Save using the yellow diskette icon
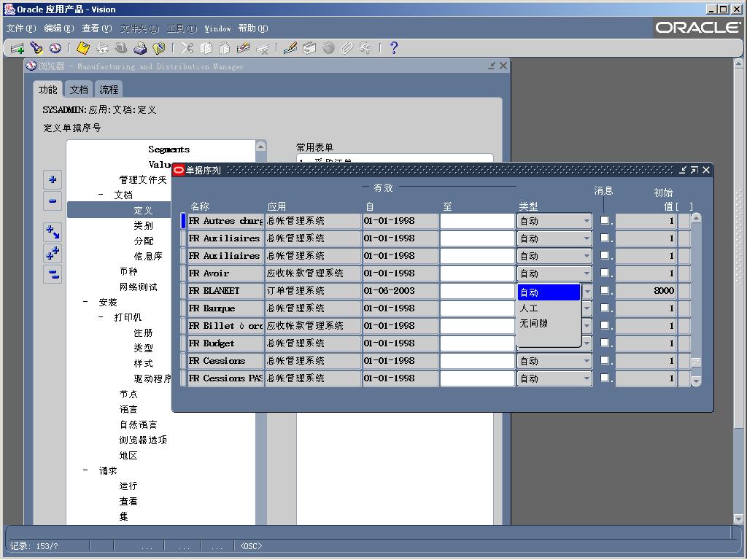The width and height of the screenshot is (747, 560). click(83, 48)
